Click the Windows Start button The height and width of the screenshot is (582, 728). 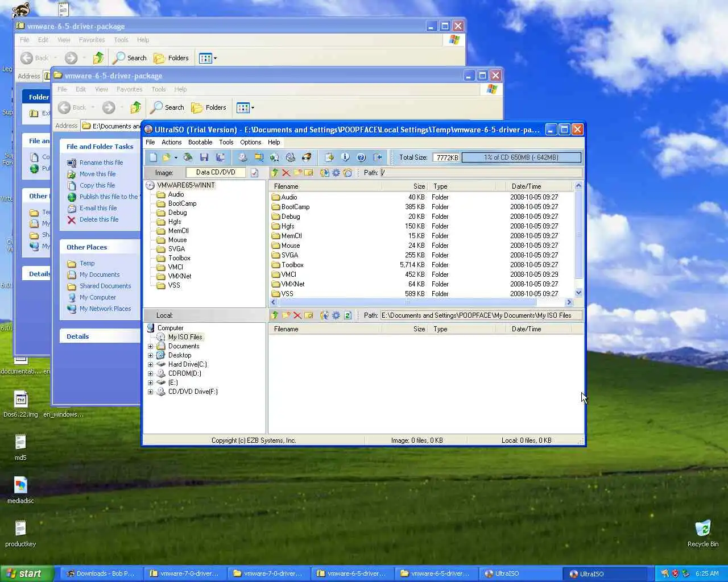tap(27, 573)
